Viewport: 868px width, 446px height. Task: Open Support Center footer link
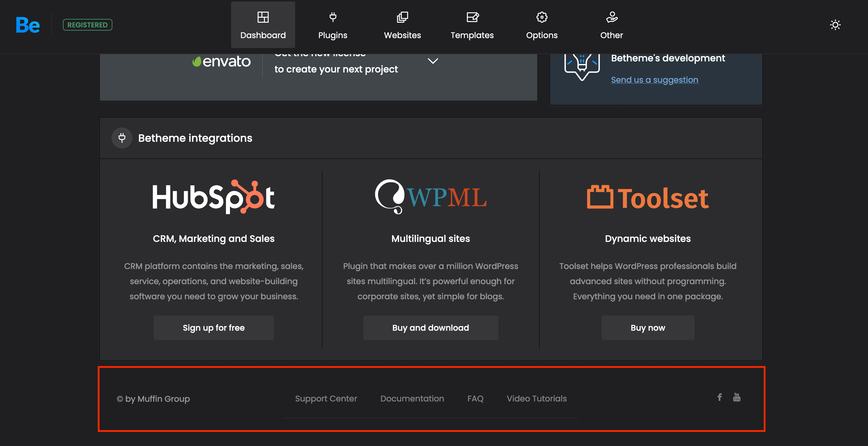coord(326,399)
